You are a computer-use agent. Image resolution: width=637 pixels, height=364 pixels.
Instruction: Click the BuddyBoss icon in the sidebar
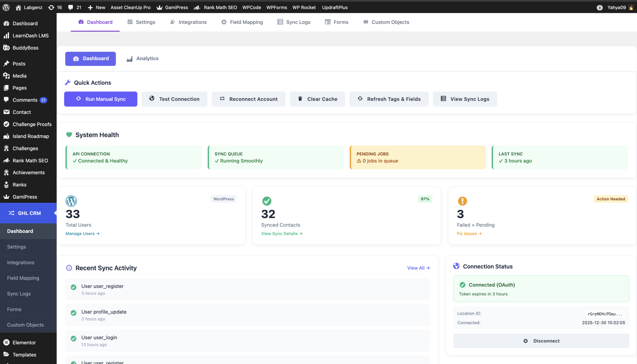coord(6,48)
